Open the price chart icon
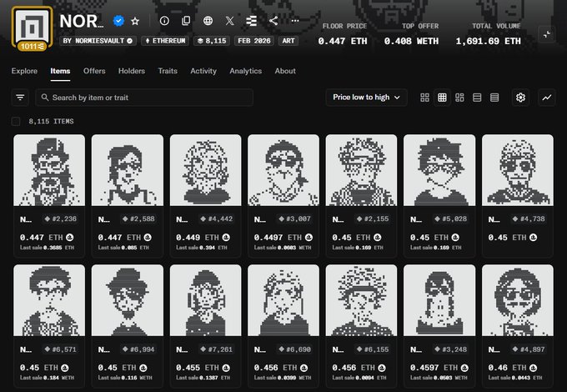 [547, 98]
